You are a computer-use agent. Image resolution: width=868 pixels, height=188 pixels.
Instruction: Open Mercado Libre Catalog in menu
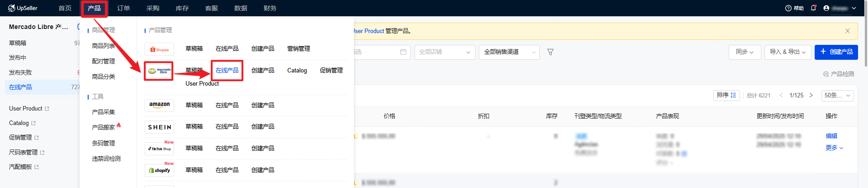tap(297, 71)
